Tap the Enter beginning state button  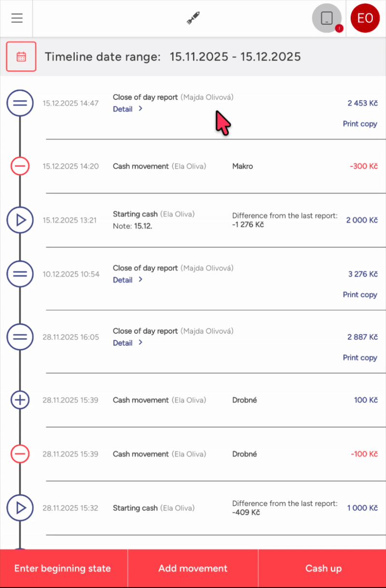tap(63, 568)
